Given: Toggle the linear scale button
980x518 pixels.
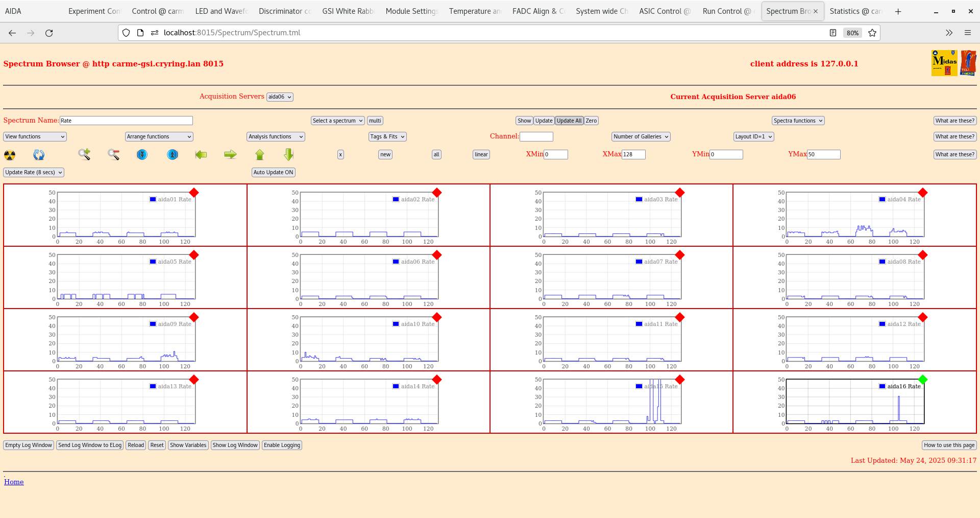Looking at the screenshot, I should click(x=480, y=154).
